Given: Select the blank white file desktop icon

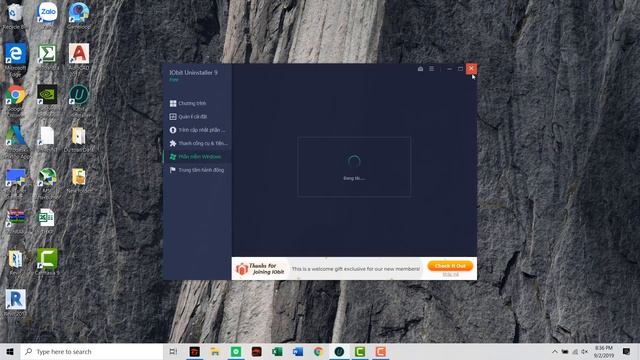Looking at the screenshot, I should pos(47,139).
